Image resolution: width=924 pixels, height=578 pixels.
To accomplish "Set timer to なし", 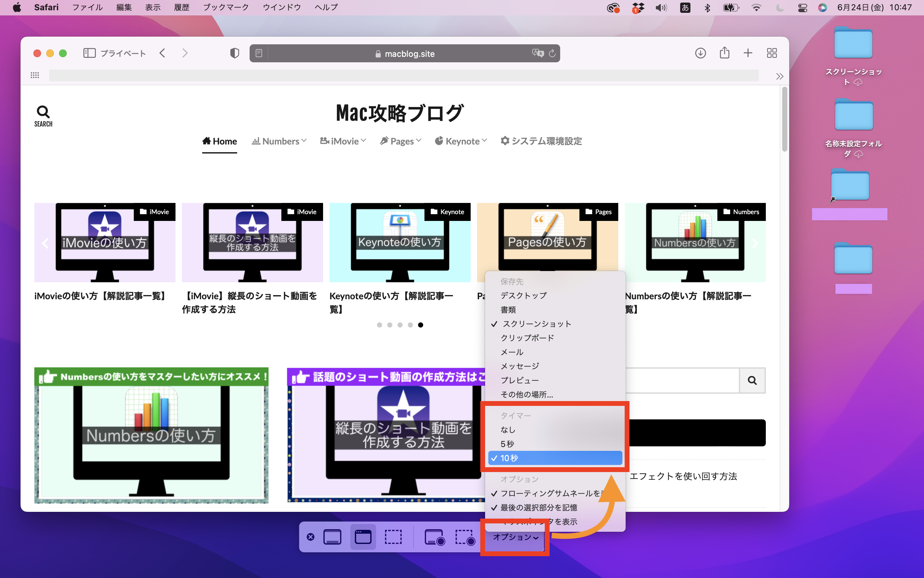I will tap(555, 430).
